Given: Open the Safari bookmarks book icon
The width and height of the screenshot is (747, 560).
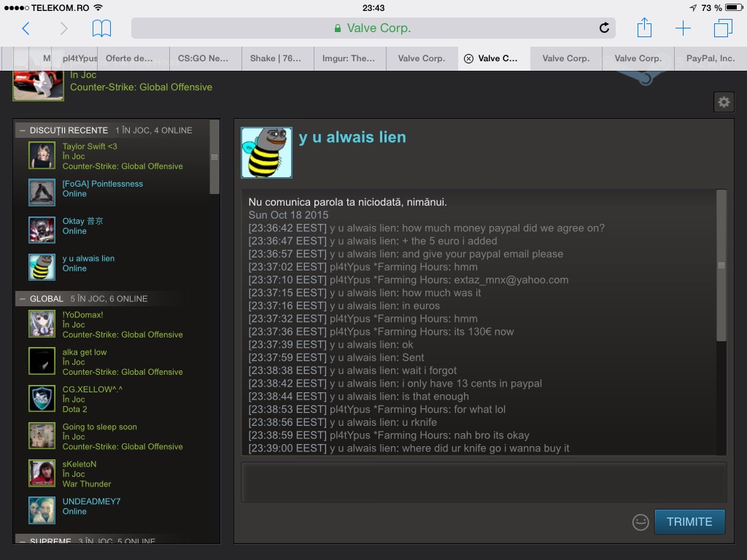Looking at the screenshot, I should 101,28.
